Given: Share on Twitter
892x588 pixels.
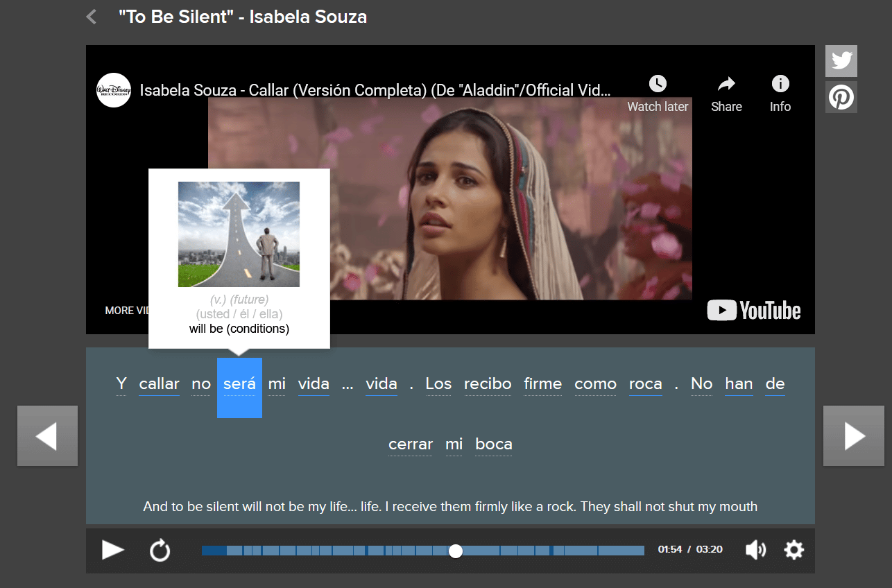Looking at the screenshot, I should (841, 61).
